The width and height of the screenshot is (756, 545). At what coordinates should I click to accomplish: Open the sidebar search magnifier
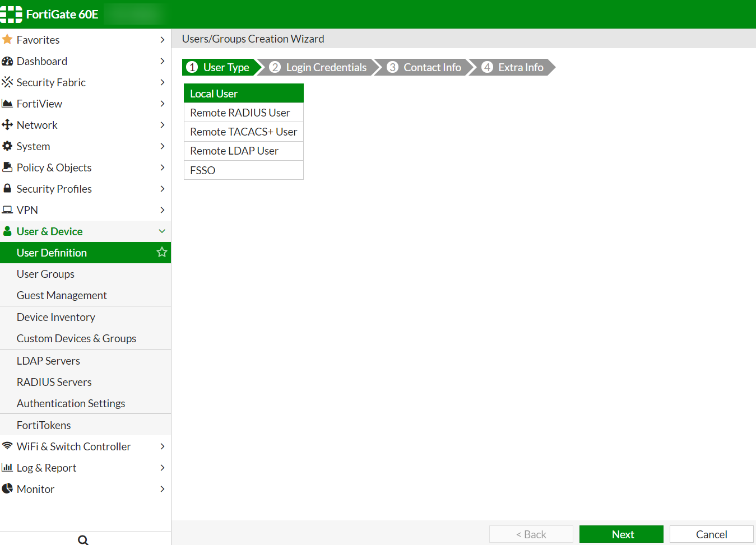(83, 540)
